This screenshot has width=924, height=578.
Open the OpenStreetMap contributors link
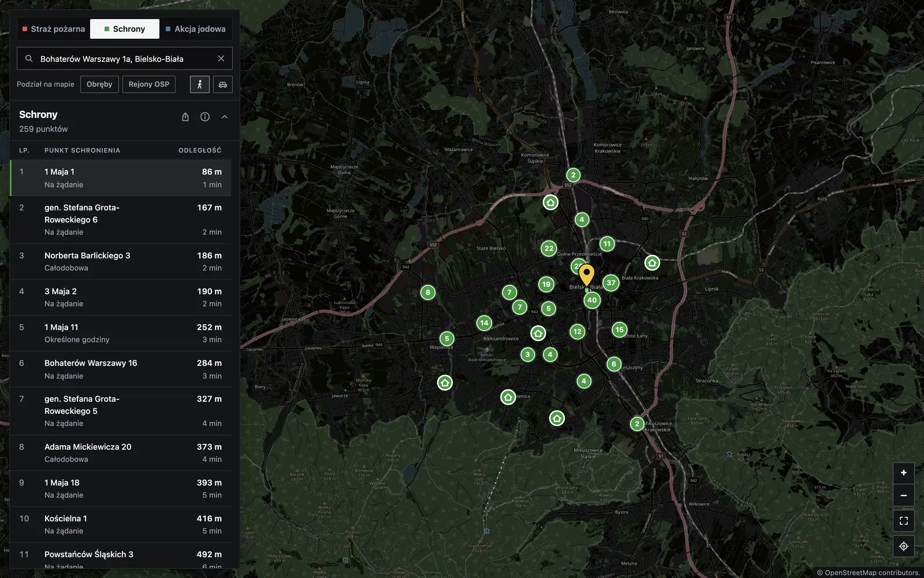tap(872, 573)
